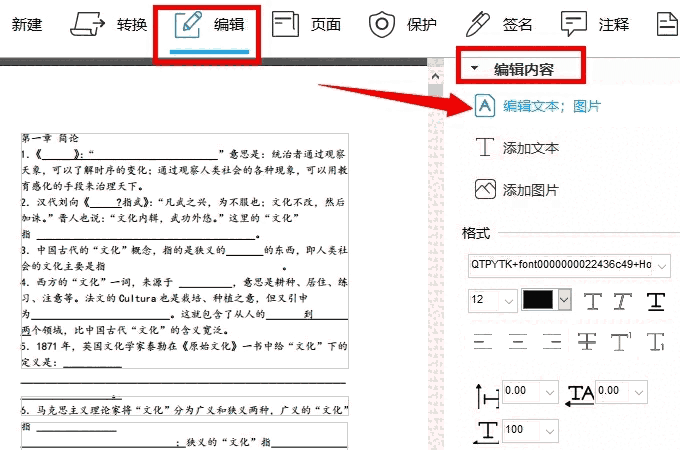Open the 签名 tab label

pyautogui.click(x=517, y=24)
